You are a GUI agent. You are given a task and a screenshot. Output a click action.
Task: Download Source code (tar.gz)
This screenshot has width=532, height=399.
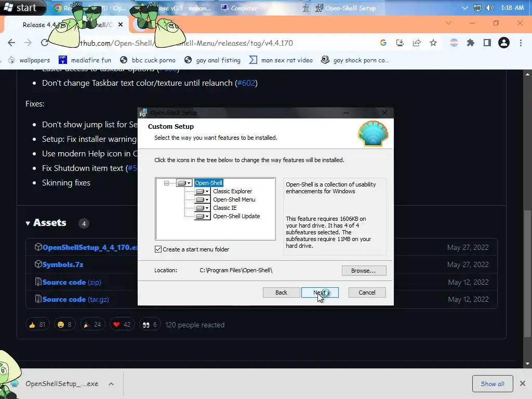pos(76,300)
